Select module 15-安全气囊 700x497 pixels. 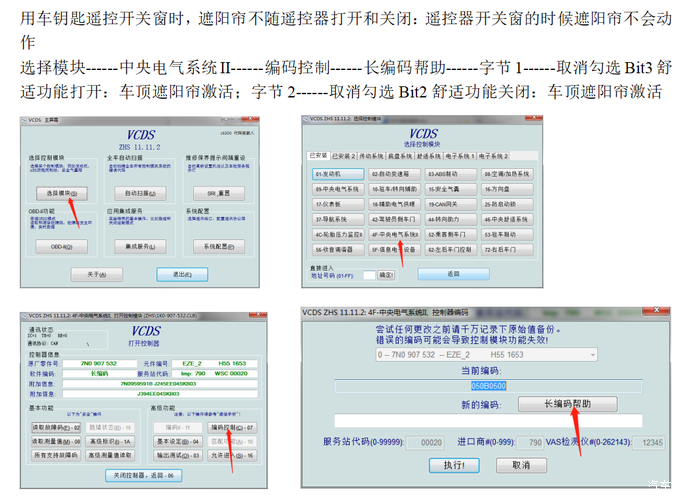coord(450,189)
